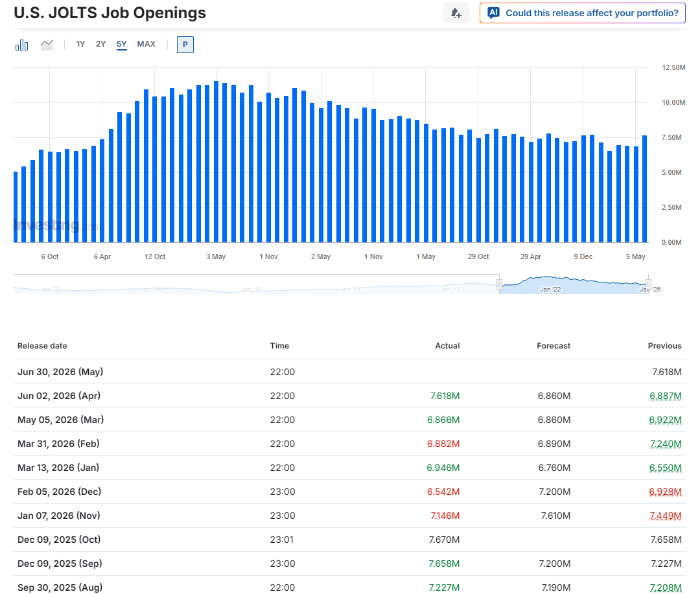This screenshot has width=700, height=594.
Task: Click the tallest chart bar near 3 May
Action: pyautogui.click(x=216, y=161)
